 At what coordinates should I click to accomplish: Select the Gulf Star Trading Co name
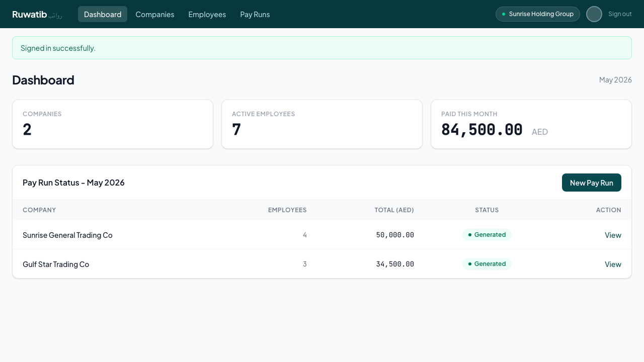[x=56, y=264]
